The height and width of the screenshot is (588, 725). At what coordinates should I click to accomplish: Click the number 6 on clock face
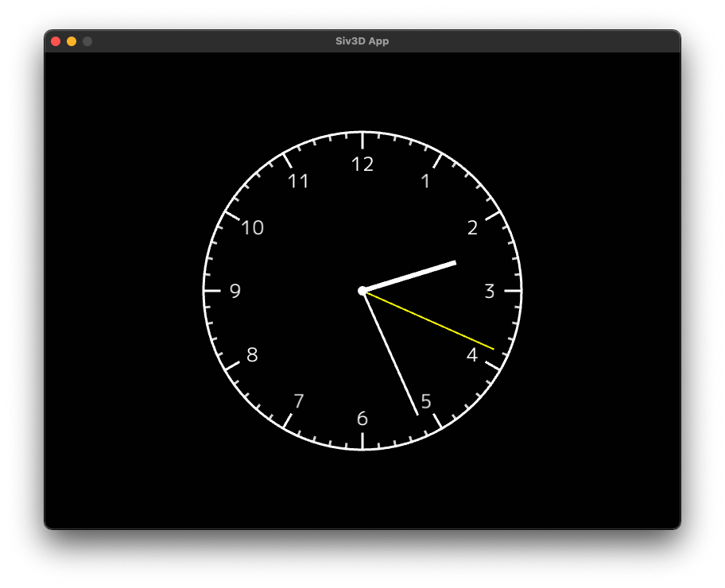tap(362, 418)
